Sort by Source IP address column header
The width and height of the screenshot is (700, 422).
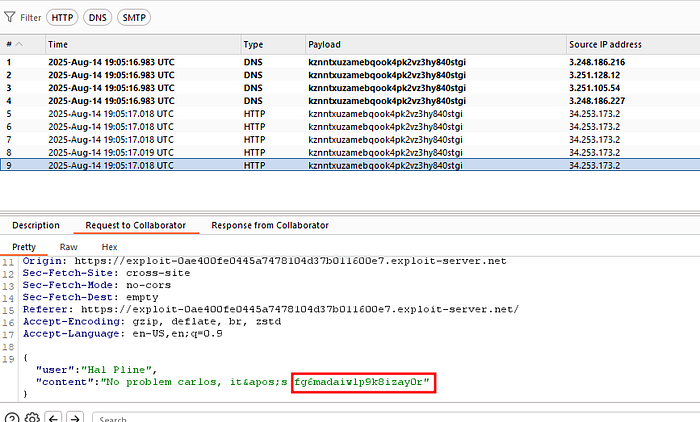click(x=633, y=44)
